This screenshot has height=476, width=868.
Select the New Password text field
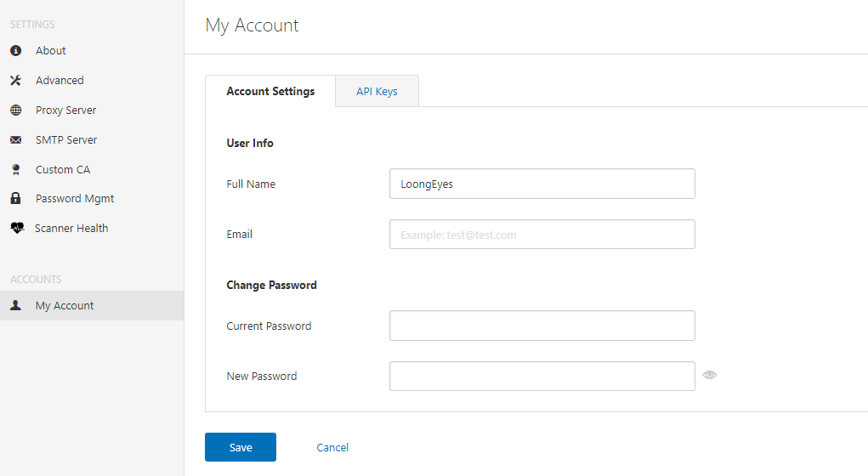click(542, 376)
